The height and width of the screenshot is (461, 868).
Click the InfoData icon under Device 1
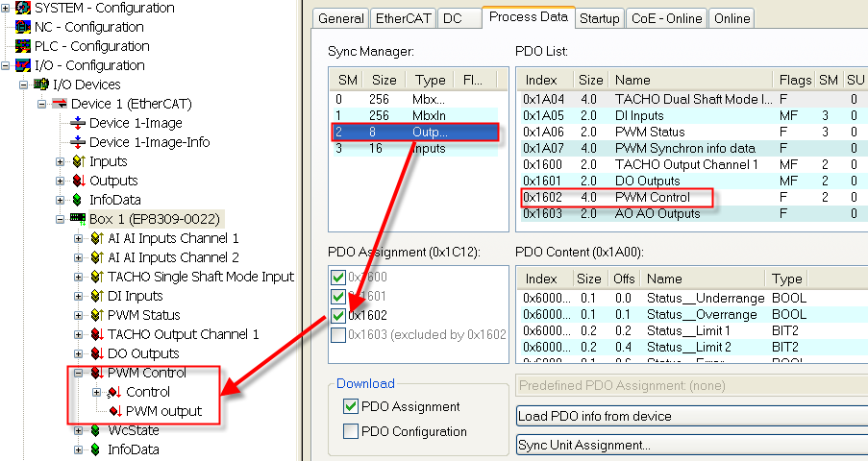[78, 200]
